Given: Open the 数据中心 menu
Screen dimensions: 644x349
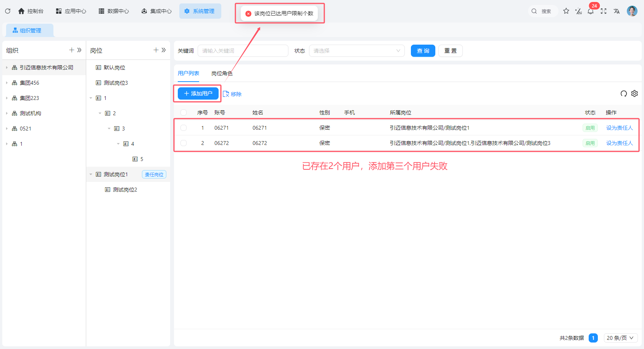Looking at the screenshot, I should (x=114, y=11).
